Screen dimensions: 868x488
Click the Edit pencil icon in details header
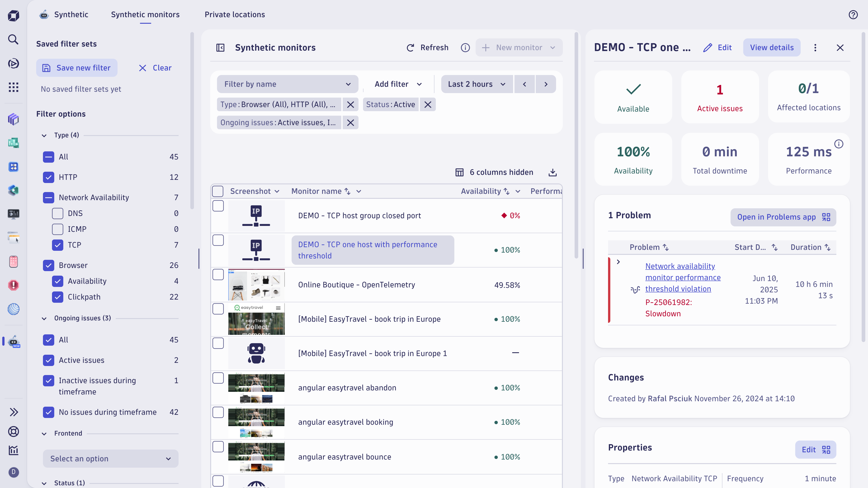707,47
